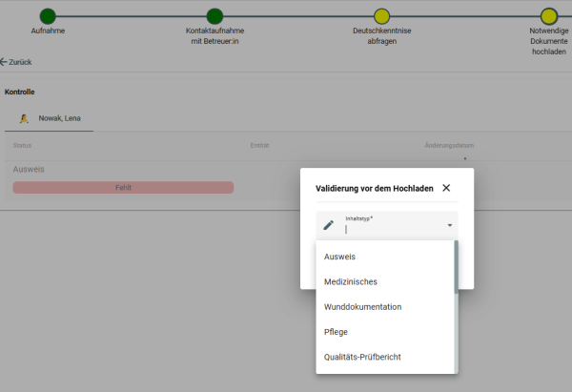Click the Status column header
The image size is (572, 392).
[23, 145]
